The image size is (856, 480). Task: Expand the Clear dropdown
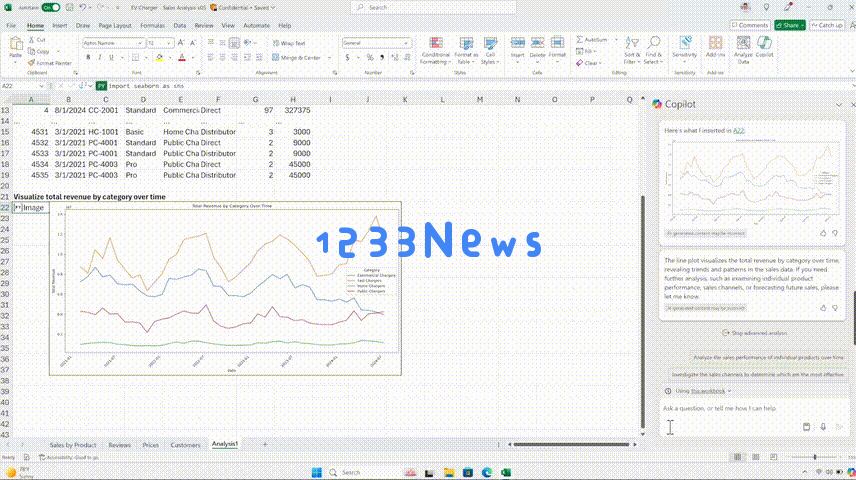[x=601, y=63]
